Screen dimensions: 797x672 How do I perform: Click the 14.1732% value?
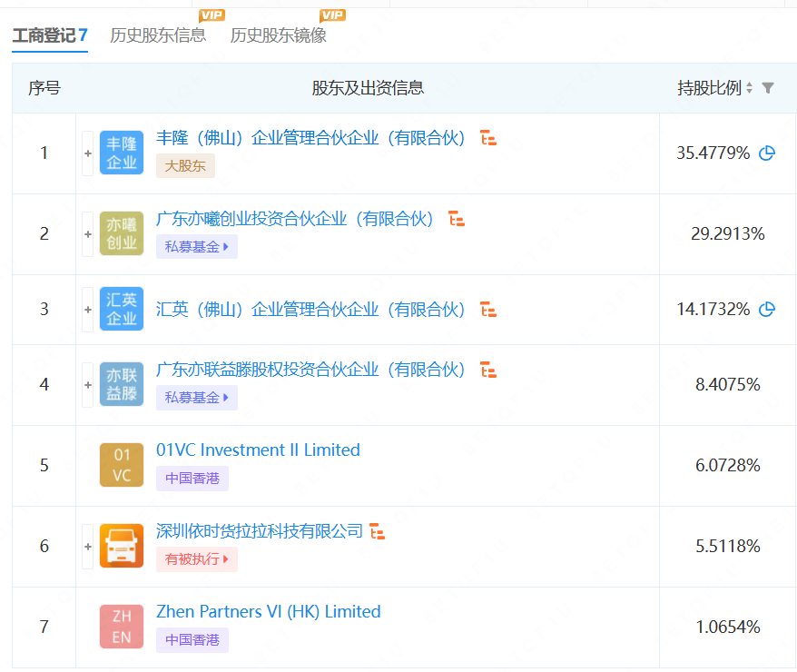click(x=713, y=309)
